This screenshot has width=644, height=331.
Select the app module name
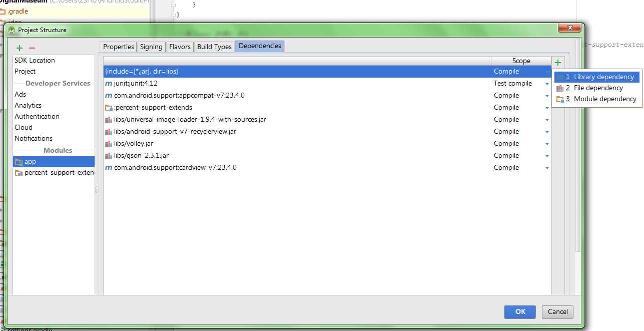pyautogui.click(x=30, y=162)
